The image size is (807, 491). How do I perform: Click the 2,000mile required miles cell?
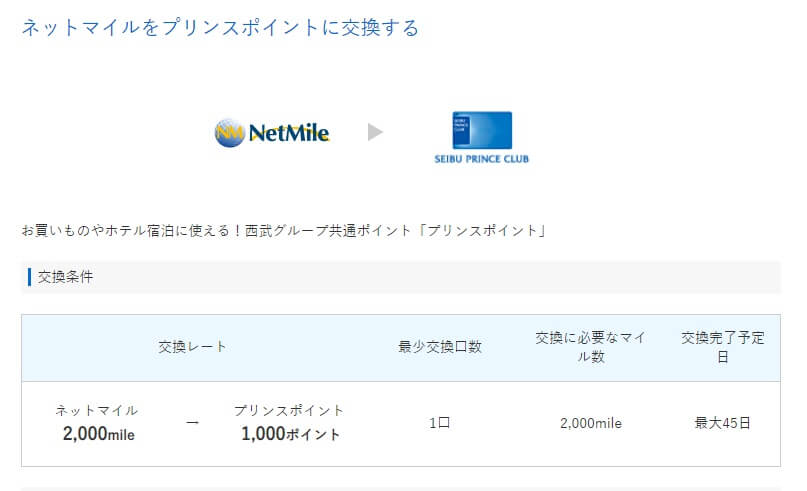591,423
